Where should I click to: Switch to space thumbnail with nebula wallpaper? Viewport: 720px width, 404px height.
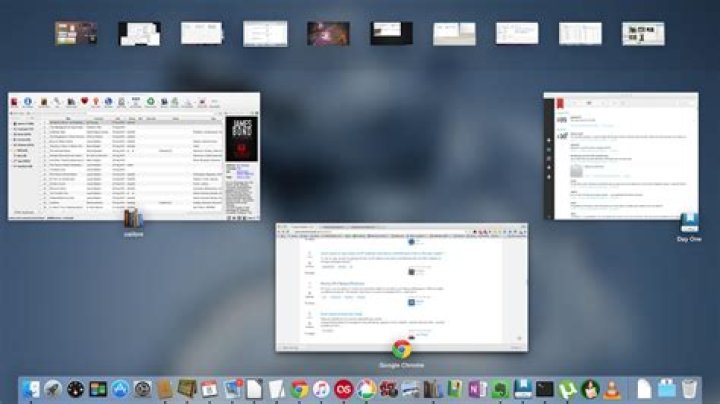click(x=328, y=34)
